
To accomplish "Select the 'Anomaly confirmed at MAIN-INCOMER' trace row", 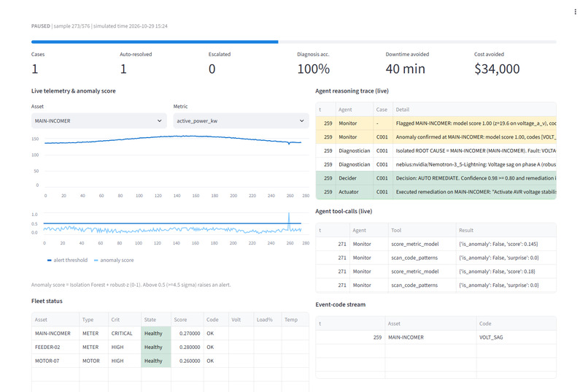I will pos(436,137).
